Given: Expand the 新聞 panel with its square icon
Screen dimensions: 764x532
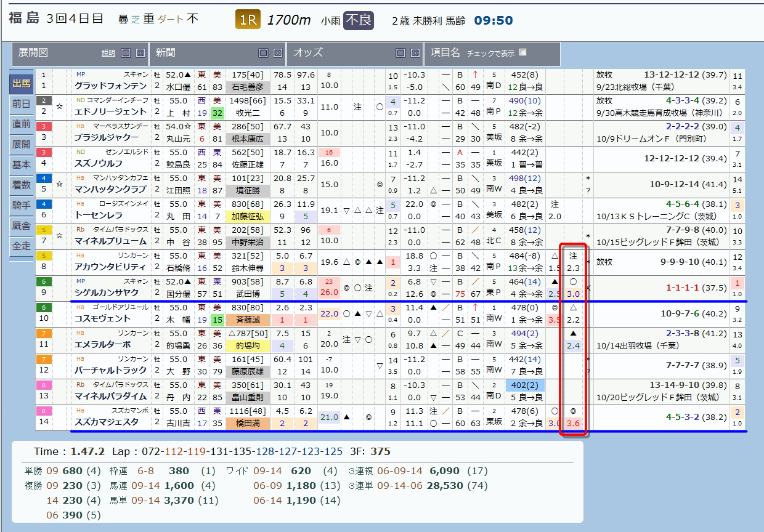Looking at the screenshot, I should pyautogui.click(x=263, y=53).
